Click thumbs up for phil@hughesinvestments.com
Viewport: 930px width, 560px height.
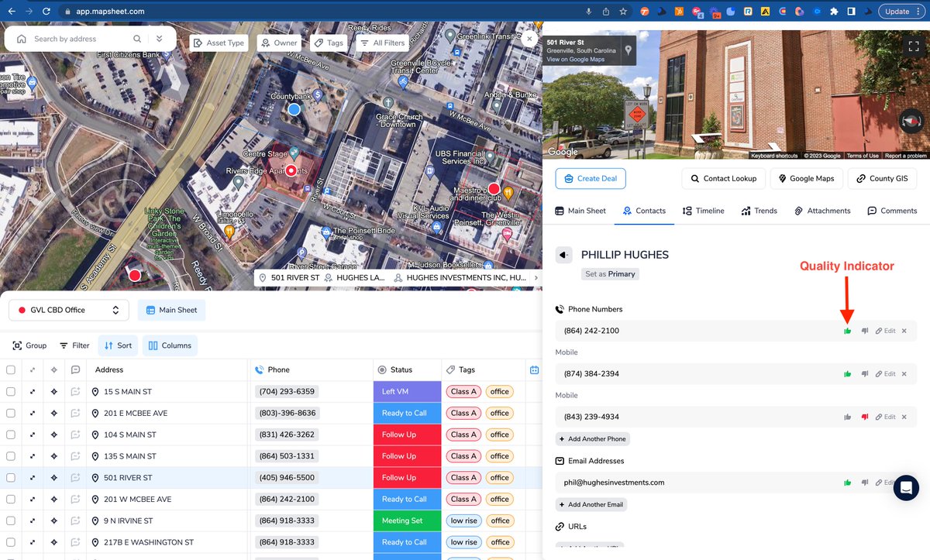pos(848,483)
